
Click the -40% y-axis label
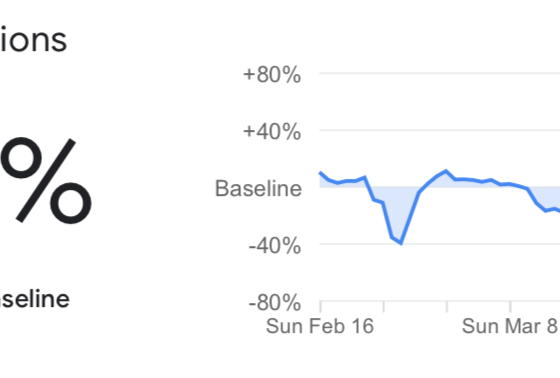[275, 246]
